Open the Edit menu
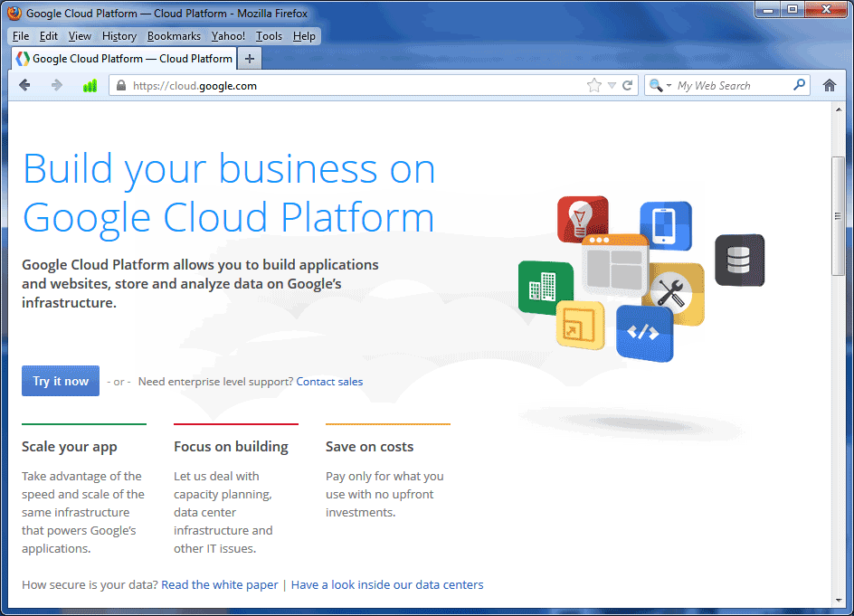 point(49,36)
